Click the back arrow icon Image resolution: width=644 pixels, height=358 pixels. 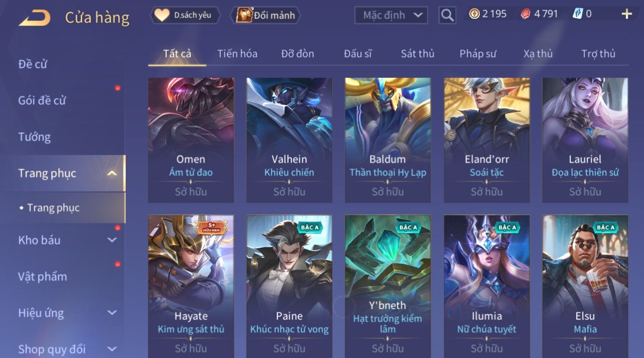(x=35, y=18)
